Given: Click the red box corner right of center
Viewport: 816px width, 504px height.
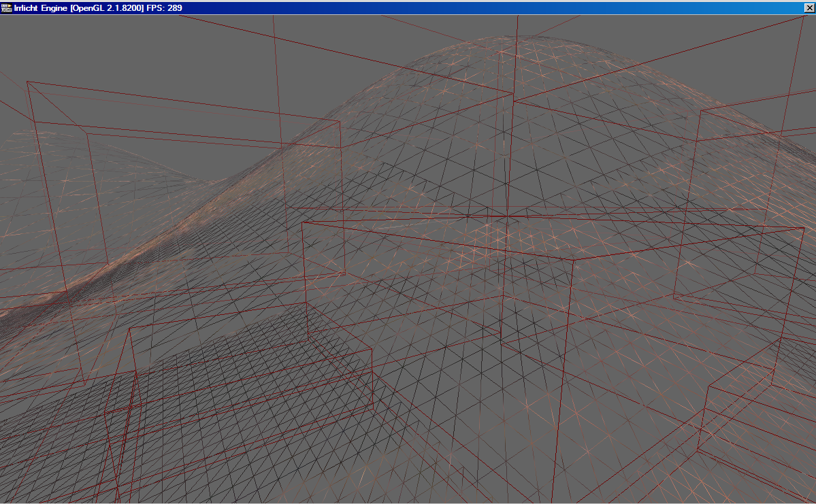Looking at the screenshot, I should pyautogui.click(x=573, y=260).
